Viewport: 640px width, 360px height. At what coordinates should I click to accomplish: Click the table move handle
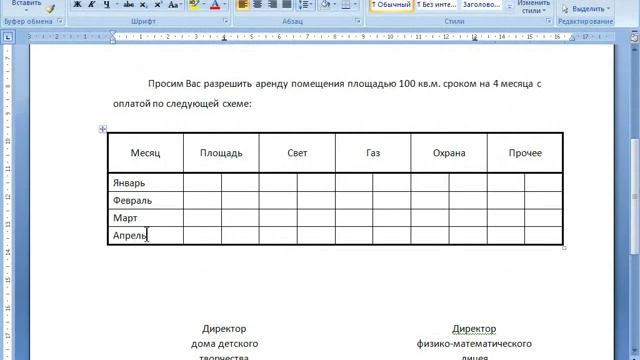click(102, 129)
